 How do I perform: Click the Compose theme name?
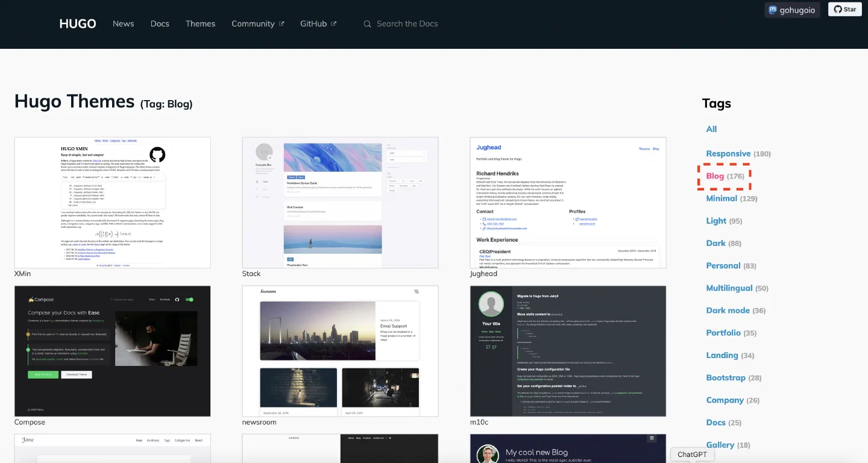point(30,422)
